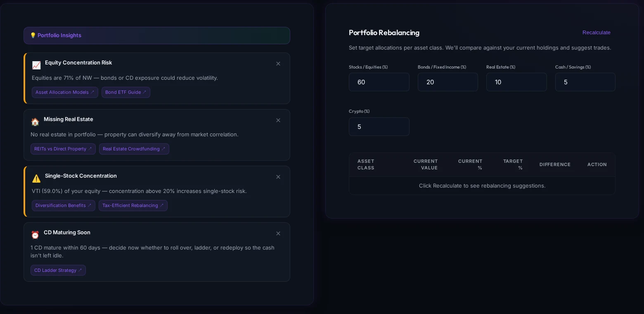Image resolution: width=644 pixels, height=314 pixels.
Task: Select the CD Maturing Soon title
Action: tap(67, 232)
